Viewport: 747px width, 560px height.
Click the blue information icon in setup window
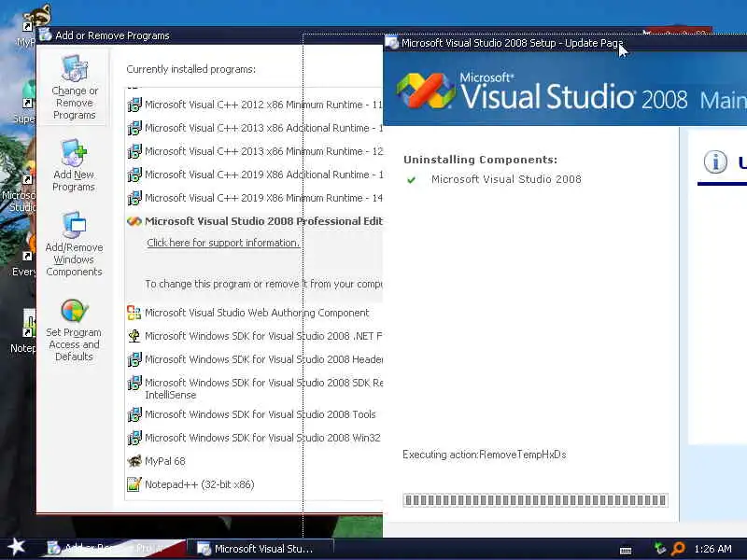tap(715, 161)
